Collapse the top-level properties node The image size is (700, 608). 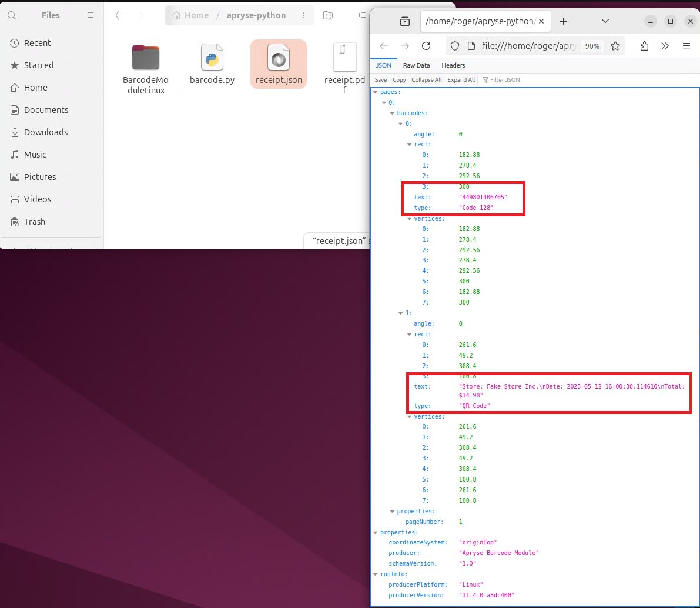(376, 533)
